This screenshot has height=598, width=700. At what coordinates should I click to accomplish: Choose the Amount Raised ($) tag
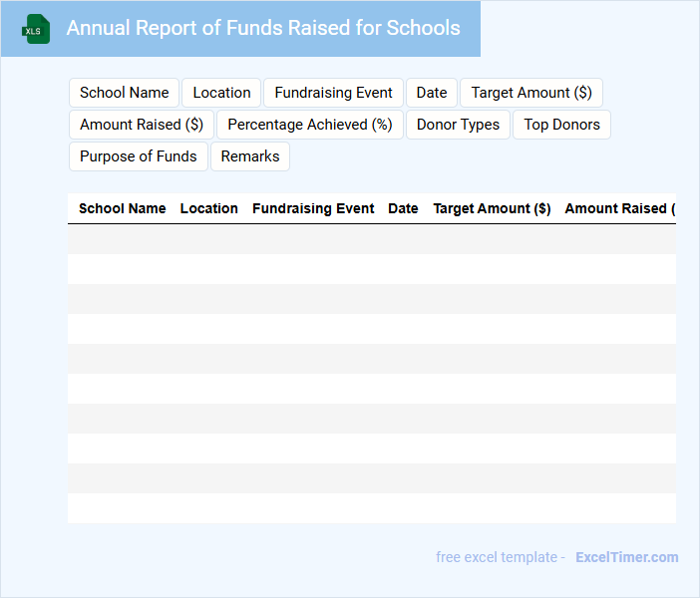point(142,125)
